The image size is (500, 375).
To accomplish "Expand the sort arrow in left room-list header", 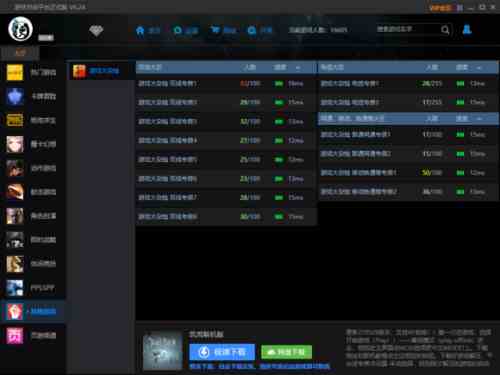I will point(298,68).
